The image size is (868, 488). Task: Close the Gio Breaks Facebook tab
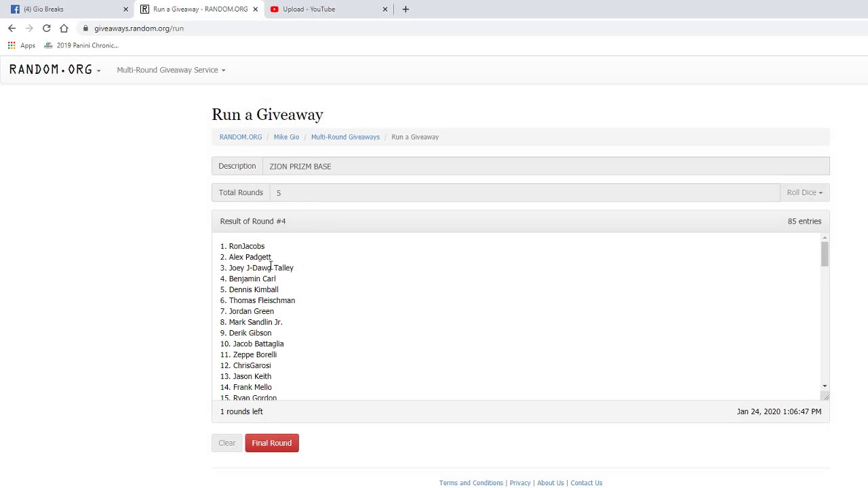point(125,9)
